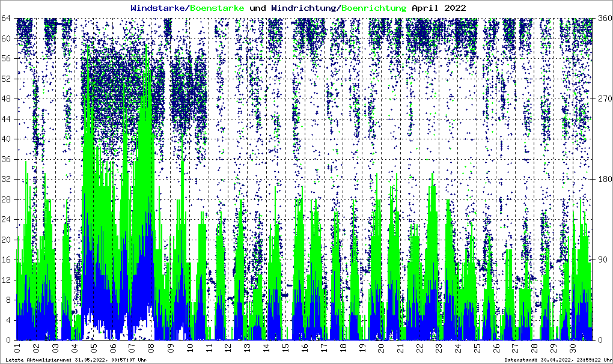
Task: Click day label 10 on the date axis
Action: tap(189, 347)
